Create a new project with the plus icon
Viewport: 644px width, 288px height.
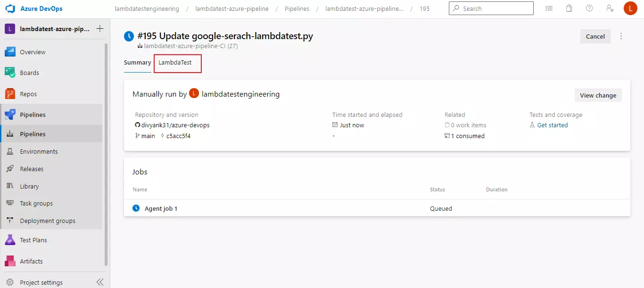(100, 29)
